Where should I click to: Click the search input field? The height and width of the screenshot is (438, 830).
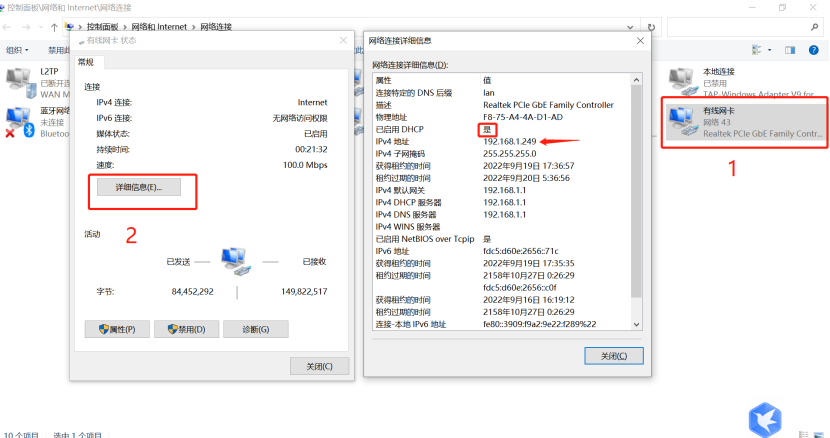click(738, 27)
